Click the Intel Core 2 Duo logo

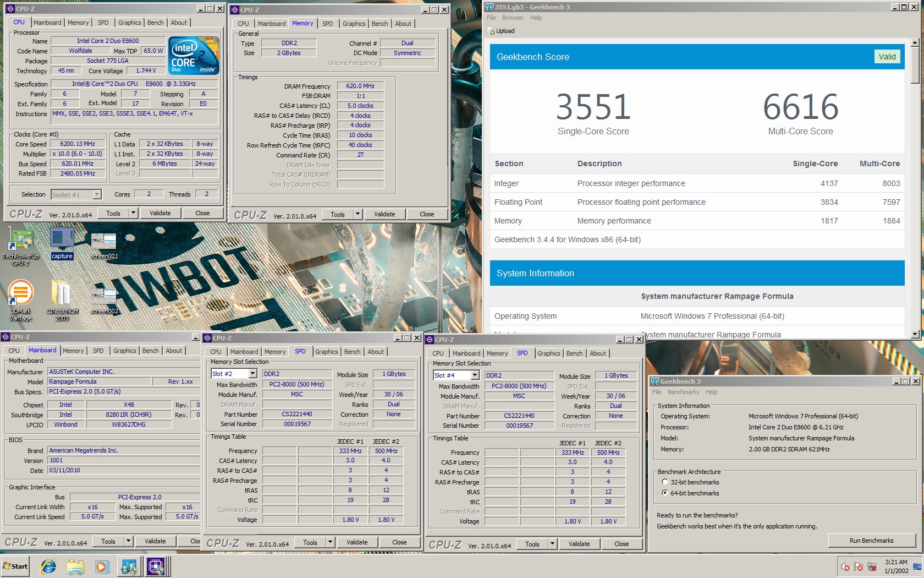pos(194,55)
